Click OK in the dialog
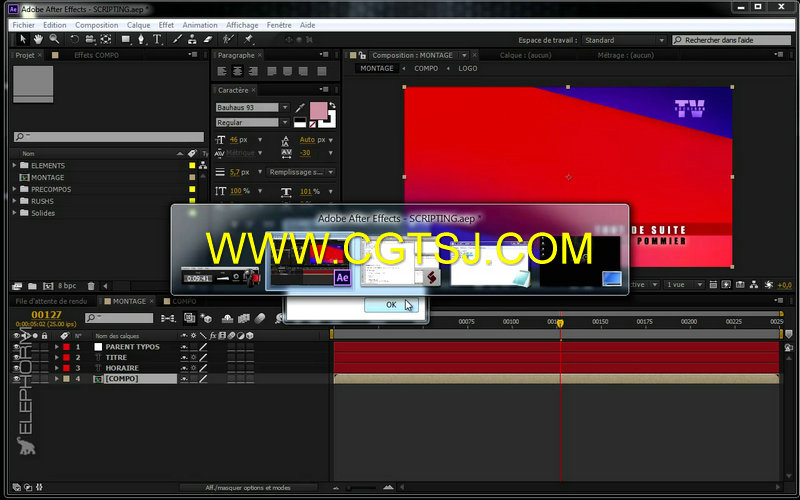The image size is (800, 500). tap(391, 305)
